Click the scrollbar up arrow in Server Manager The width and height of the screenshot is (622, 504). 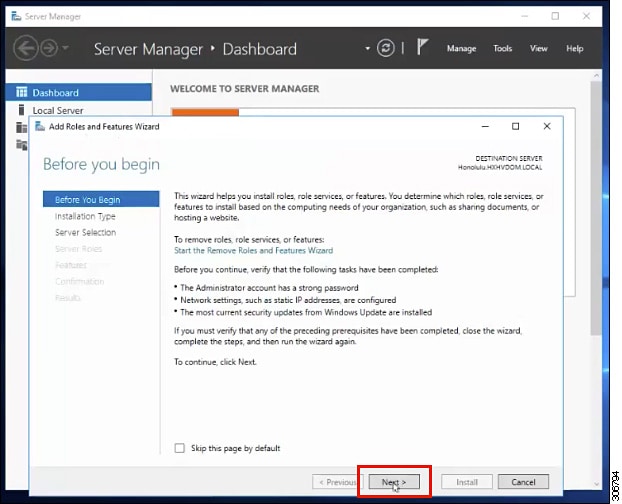596,75
